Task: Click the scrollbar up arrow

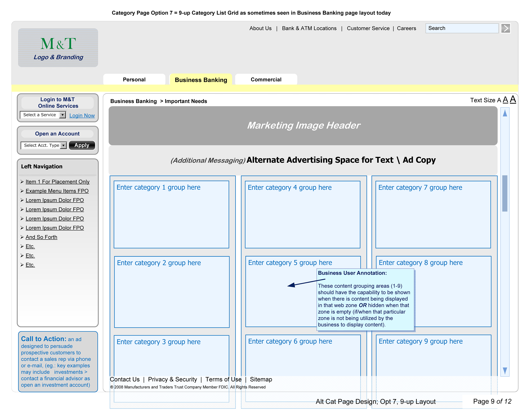Action: pos(505,113)
